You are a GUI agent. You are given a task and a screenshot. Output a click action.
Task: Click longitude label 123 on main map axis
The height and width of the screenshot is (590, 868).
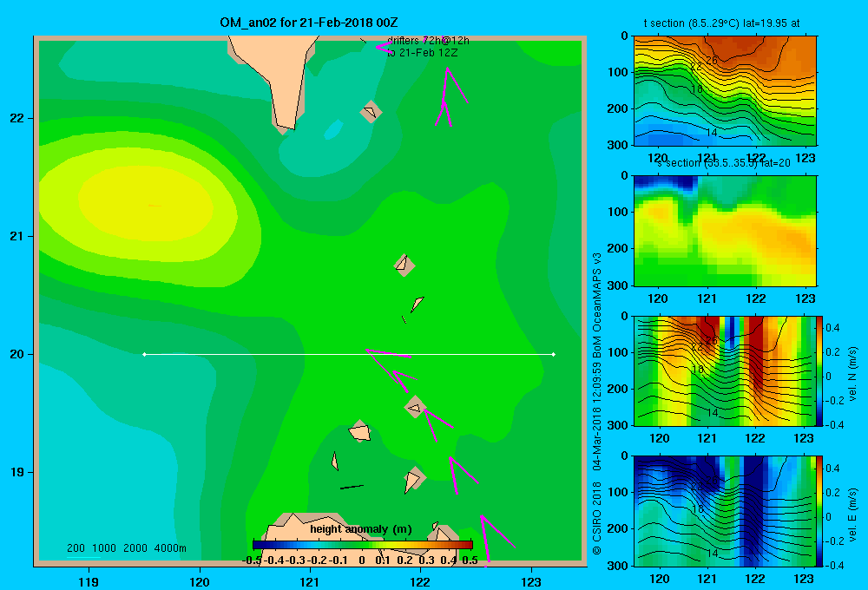(531, 581)
